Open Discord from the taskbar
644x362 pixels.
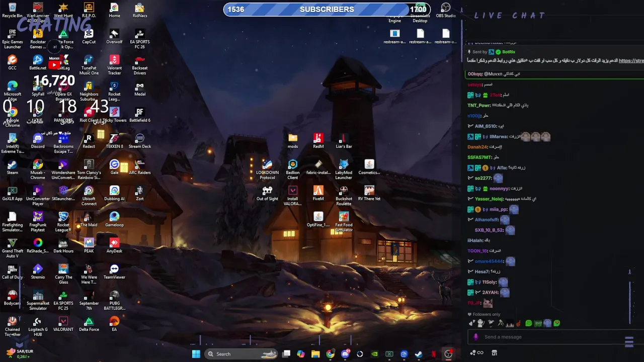tap(345, 354)
